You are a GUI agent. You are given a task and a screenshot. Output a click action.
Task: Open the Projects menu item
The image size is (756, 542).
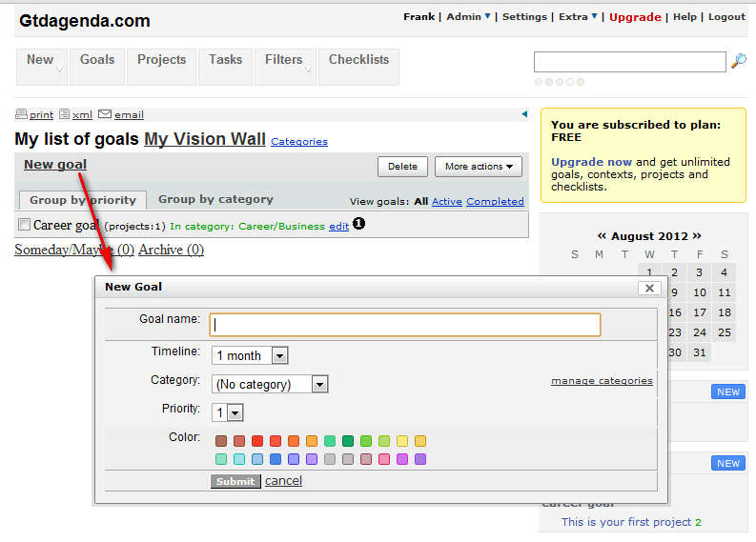click(x=161, y=60)
